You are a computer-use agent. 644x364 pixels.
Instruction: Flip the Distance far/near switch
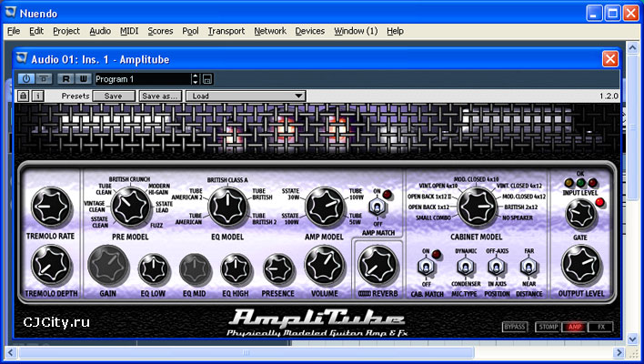click(528, 268)
